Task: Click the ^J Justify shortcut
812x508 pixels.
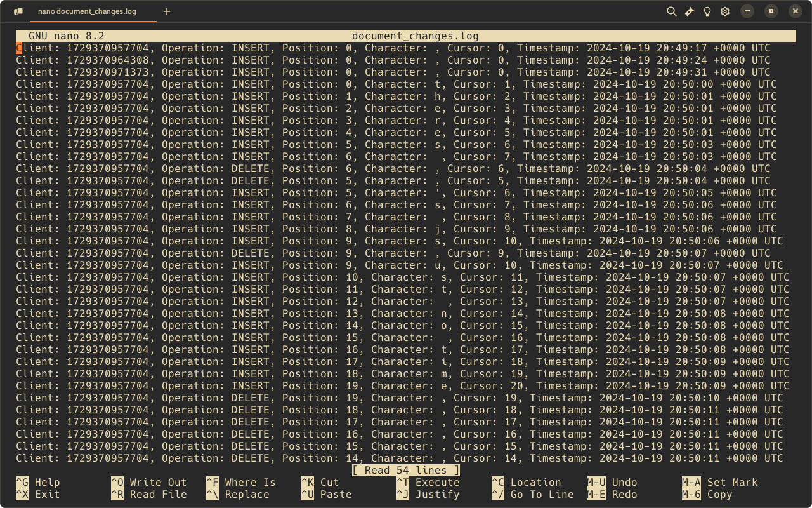Action: coord(428,495)
